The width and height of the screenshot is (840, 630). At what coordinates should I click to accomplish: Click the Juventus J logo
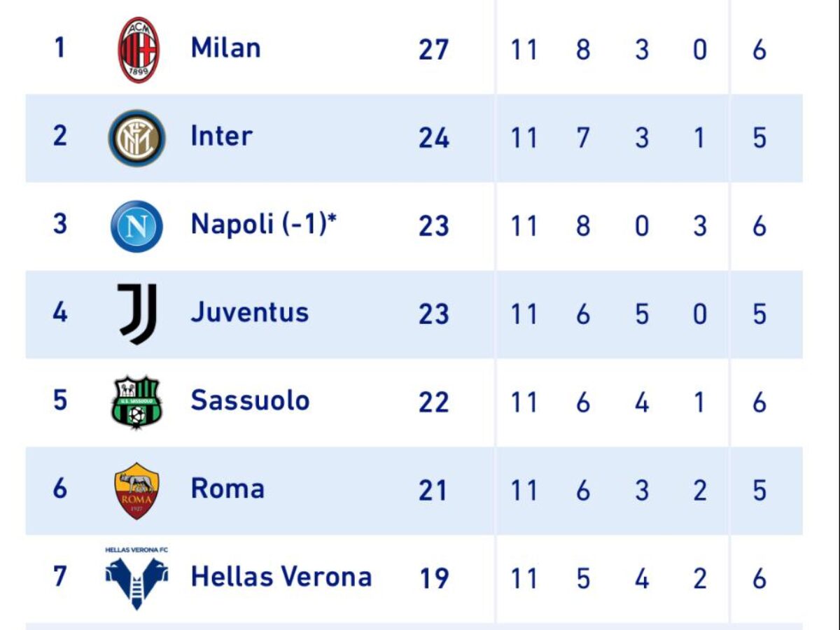coord(138,314)
